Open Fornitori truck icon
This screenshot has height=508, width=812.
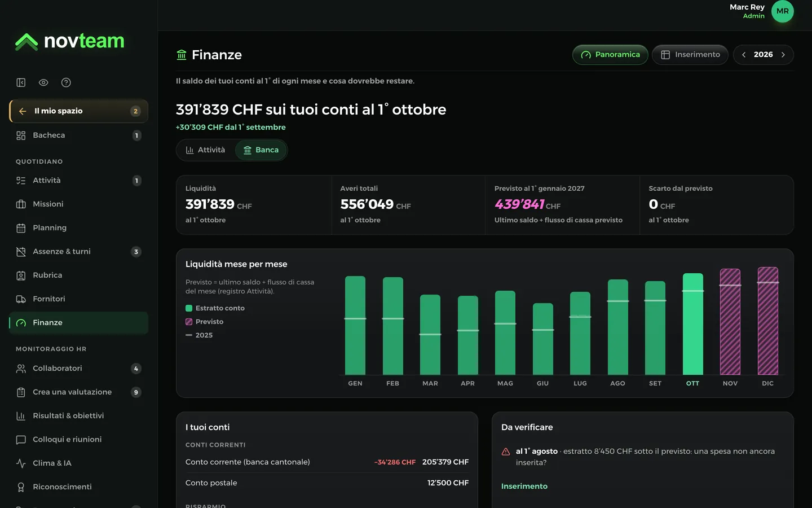tap(21, 299)
